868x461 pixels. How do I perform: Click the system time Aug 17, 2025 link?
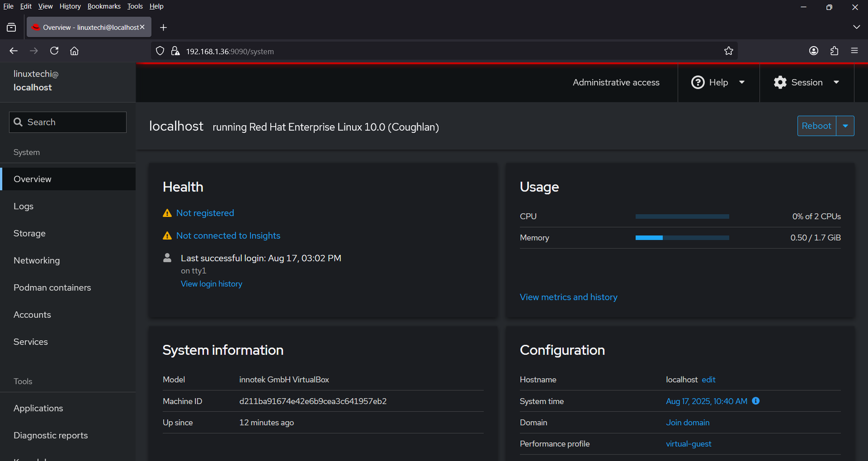(x=706, y=401)
